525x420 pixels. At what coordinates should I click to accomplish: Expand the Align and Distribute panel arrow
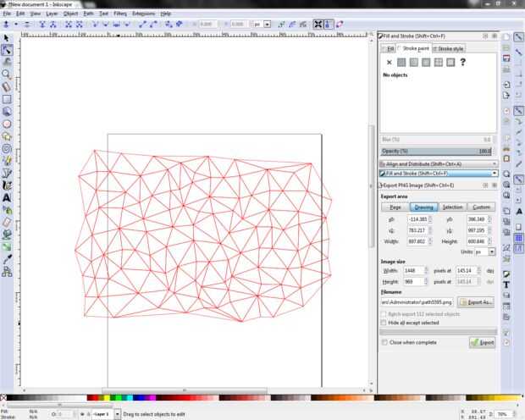[x=495, y=163]
